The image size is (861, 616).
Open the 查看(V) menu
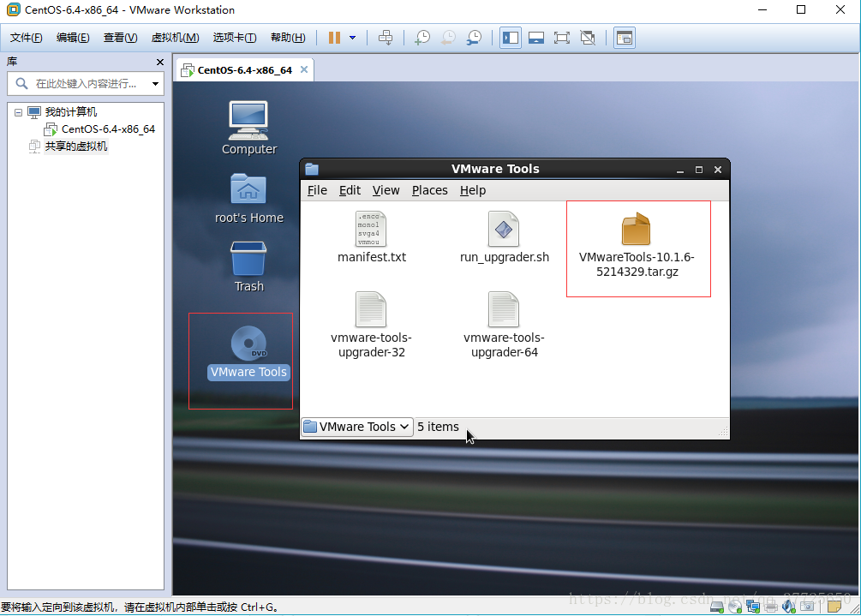point(120,38)
